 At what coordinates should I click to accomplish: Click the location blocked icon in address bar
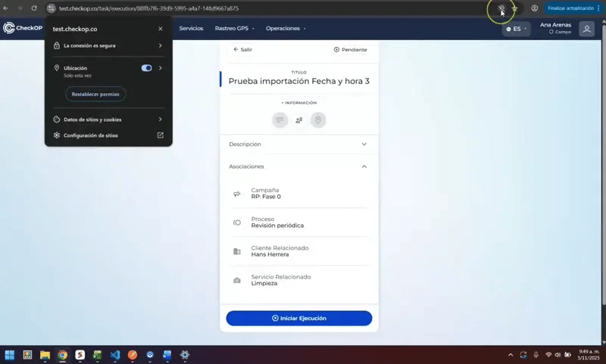coord(501,8)
